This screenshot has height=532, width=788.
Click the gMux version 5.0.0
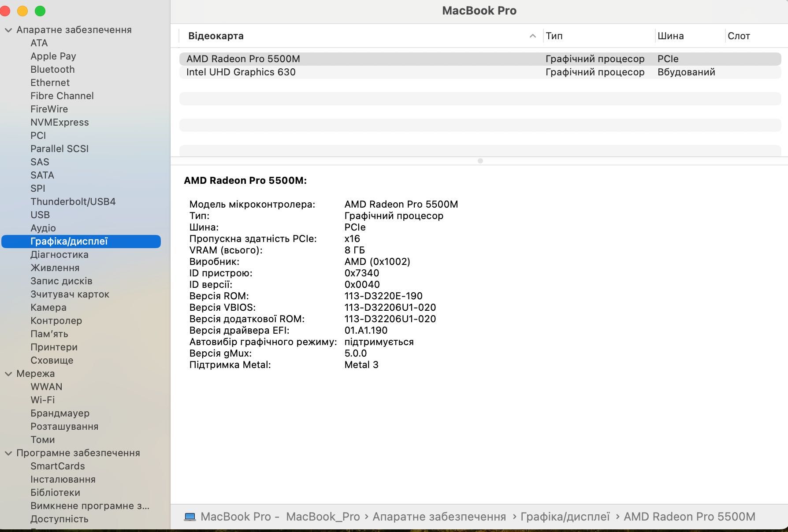coord(356,353)
